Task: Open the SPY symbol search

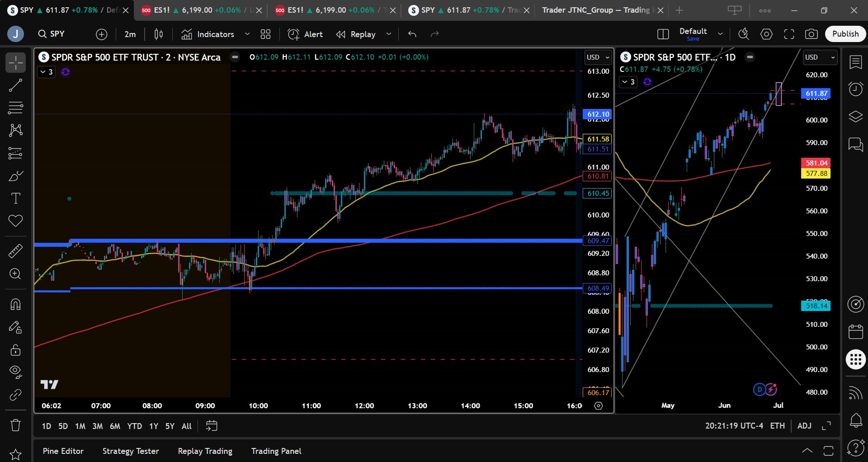Action: (x=52, y=34)
